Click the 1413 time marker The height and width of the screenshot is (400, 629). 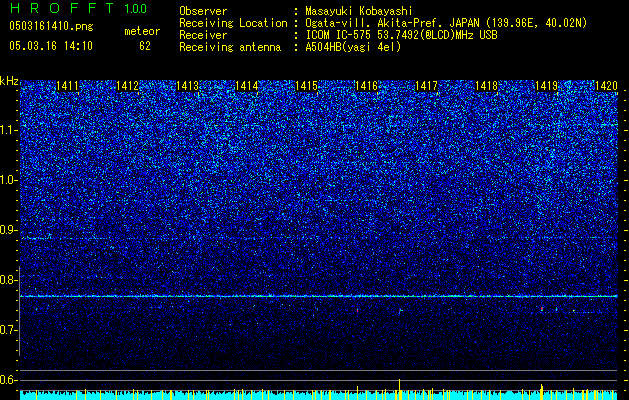187,86
